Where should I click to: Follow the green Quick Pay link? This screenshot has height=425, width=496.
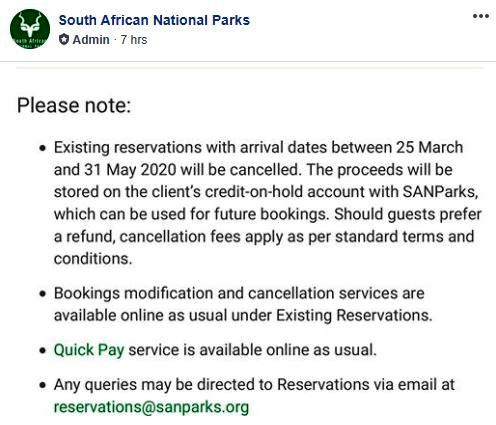coord(89,350)
